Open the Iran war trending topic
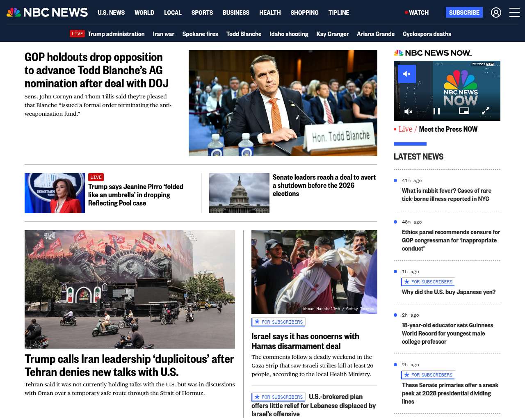Image resolution: width=525 pixels, height=420 pixels. tap(163, 34)
